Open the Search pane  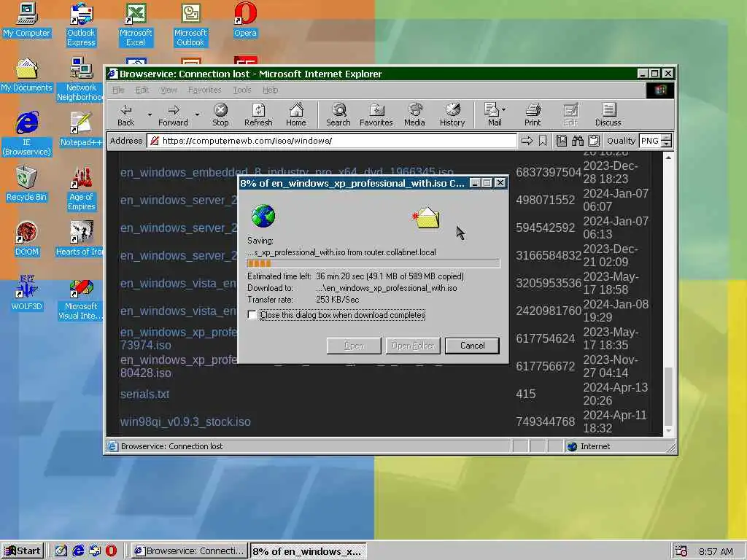coord(338,114)
